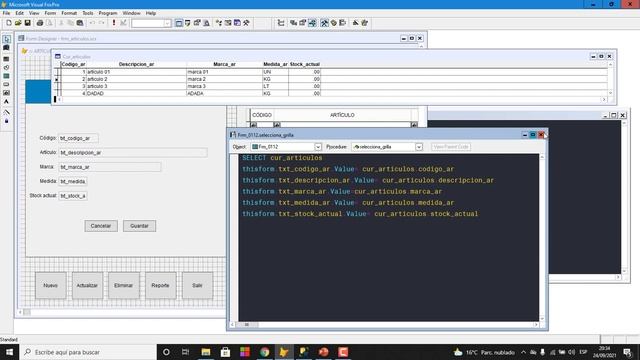
Task: Click the Descripcion_ar column header in Cur_articulos
Action: (x=136, y=64)
